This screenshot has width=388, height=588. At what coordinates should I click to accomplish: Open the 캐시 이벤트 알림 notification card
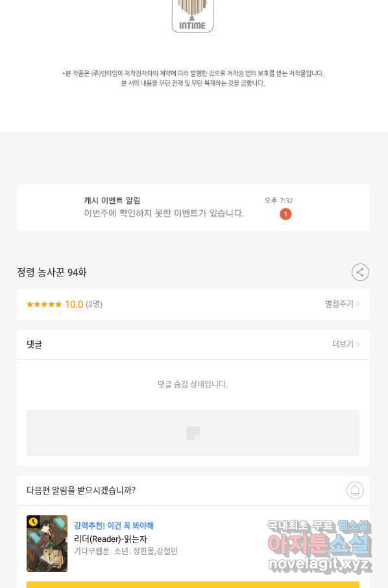click(193, 208)
